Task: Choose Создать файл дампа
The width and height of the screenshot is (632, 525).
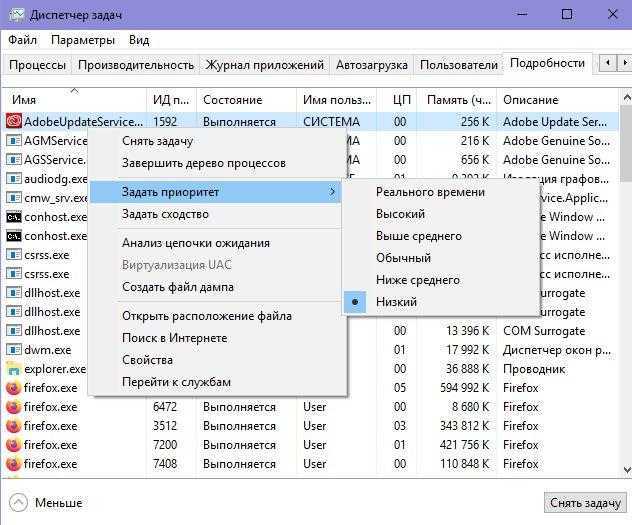Action: (178, 287)
